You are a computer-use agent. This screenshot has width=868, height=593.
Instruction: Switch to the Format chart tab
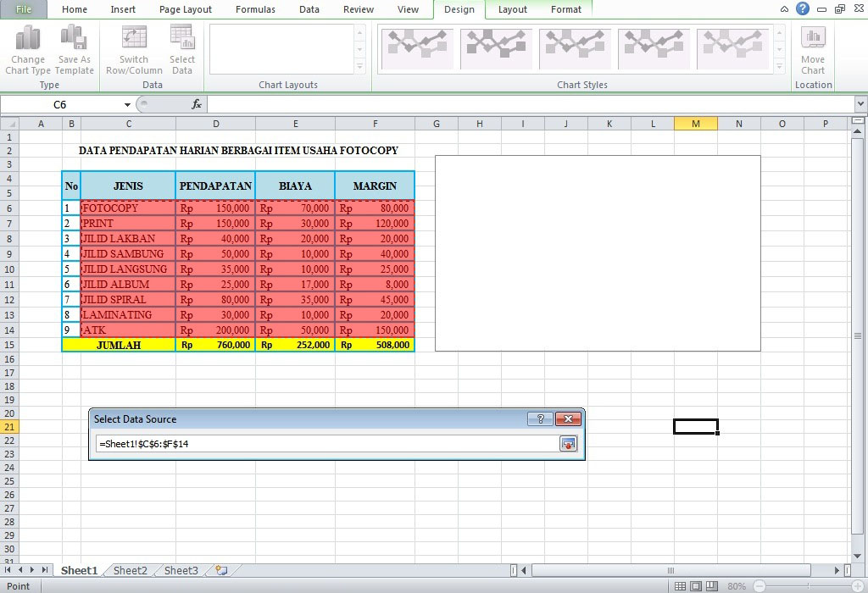565,9
